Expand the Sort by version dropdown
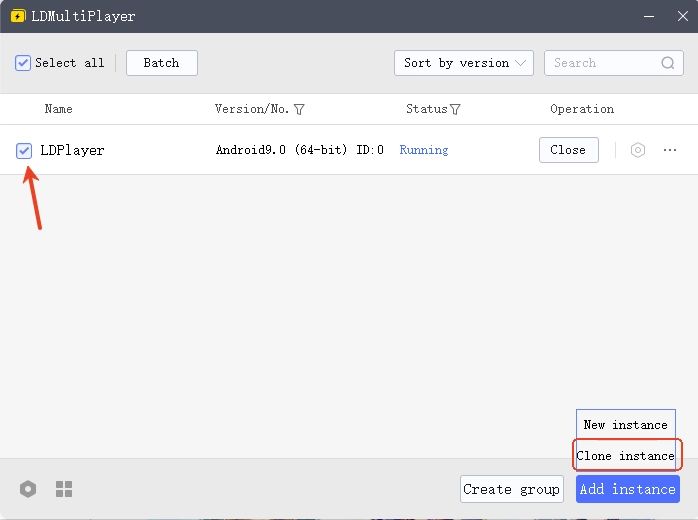Viewport: 698px width, 520px height. (x=463, y=63)
